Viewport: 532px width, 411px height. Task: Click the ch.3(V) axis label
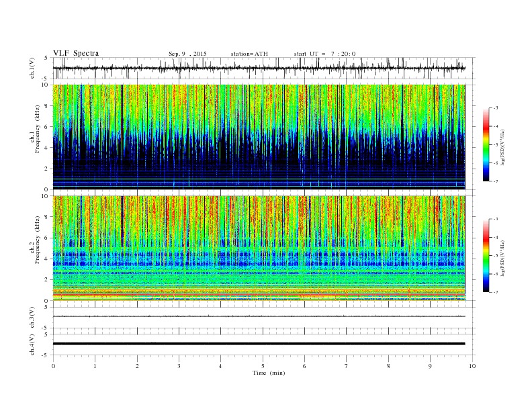pos(32,318)
